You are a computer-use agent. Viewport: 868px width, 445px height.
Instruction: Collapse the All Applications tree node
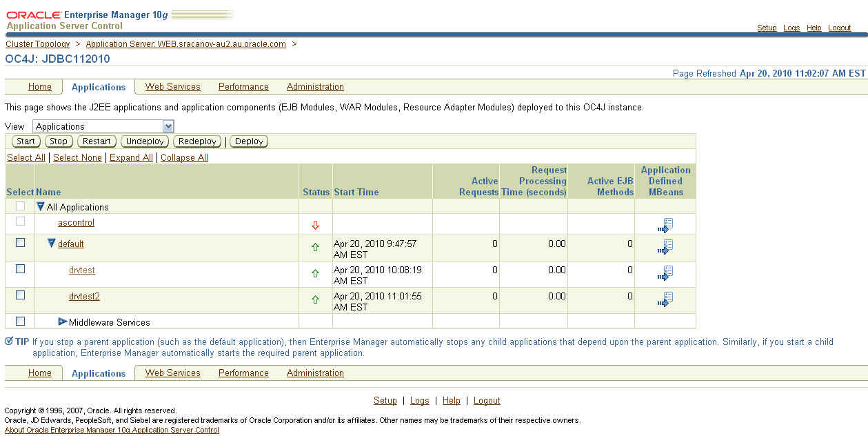click(x=41, y=206)
